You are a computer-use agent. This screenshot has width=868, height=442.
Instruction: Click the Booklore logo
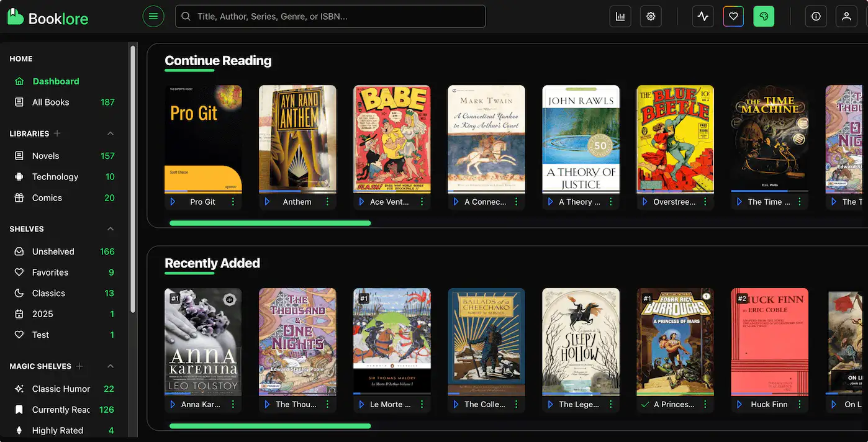pos(48,17)
